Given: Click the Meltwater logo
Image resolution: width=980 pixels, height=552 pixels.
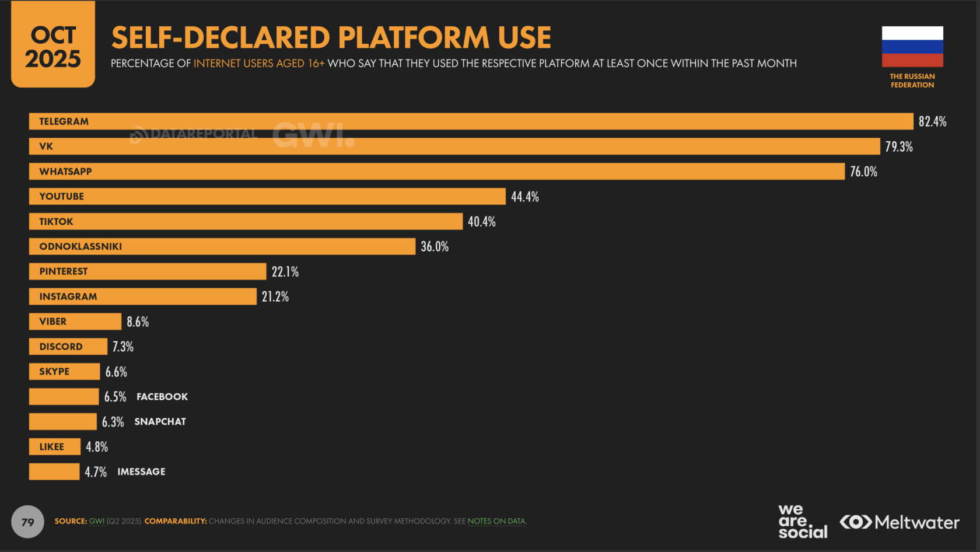Looking at the screenshot, I should tap(900, 522).
